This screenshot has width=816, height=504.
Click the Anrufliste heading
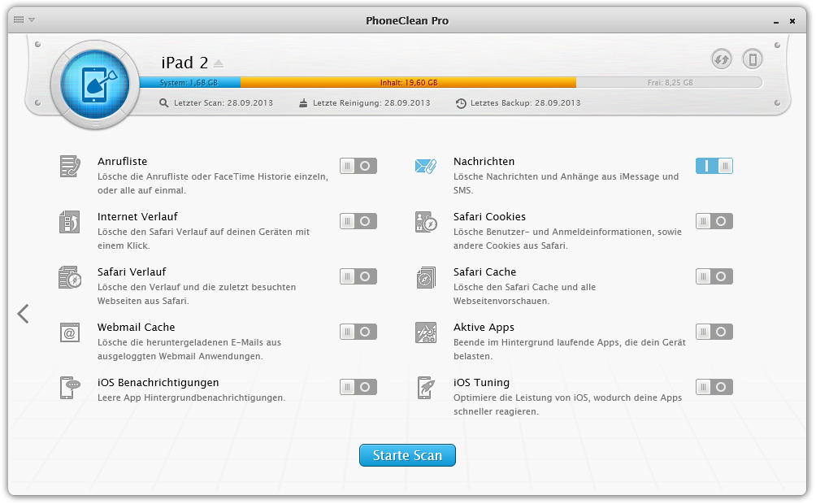tap(122, 162)
